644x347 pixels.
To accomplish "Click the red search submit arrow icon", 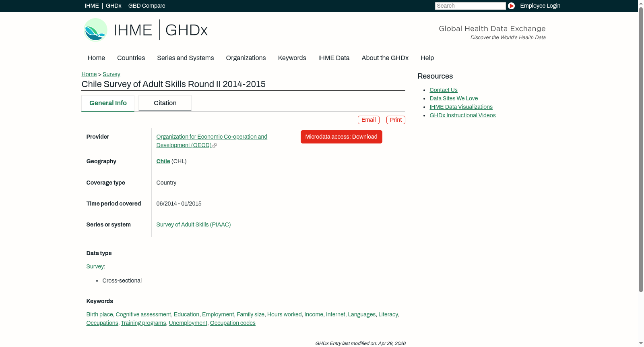I will tap(511, 6).
